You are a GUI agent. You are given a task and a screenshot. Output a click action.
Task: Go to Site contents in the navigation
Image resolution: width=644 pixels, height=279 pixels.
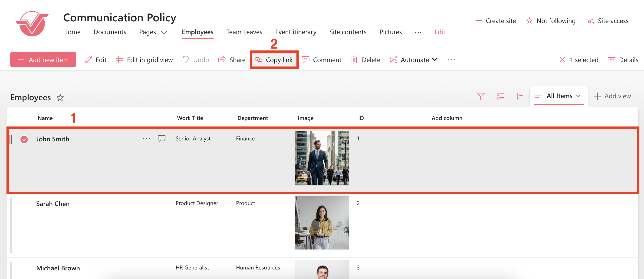[x=348, y=32]
